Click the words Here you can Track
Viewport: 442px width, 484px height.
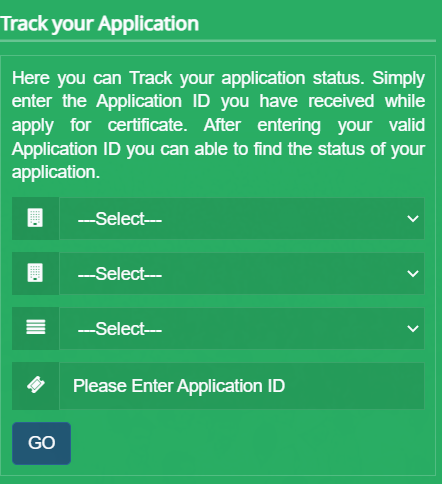click(x=92, y=79)
